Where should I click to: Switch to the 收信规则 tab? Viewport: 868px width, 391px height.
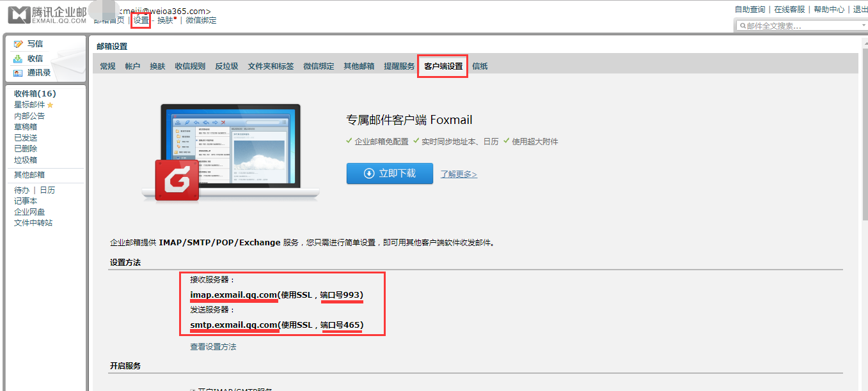(190, 66)
